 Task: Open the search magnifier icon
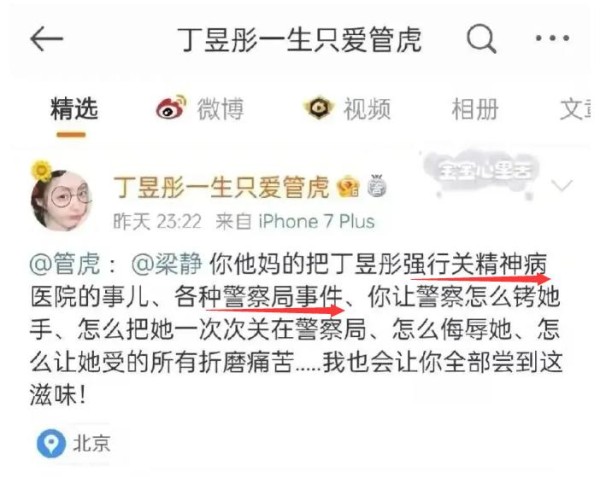(481, 39)
